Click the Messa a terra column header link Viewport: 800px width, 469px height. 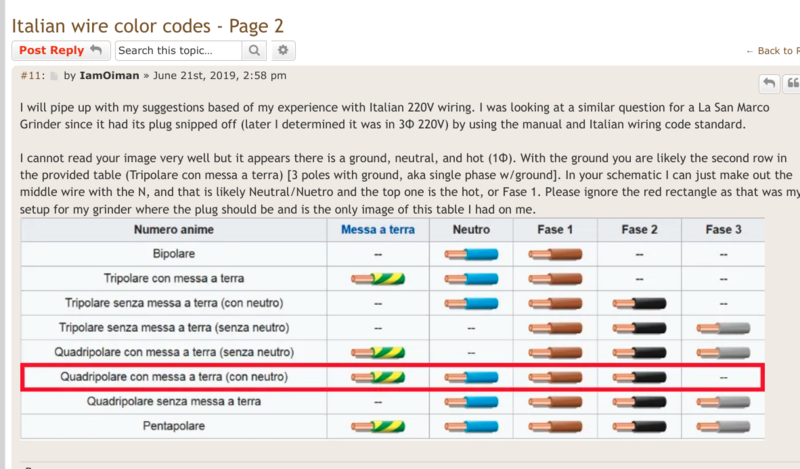(378, 230)
